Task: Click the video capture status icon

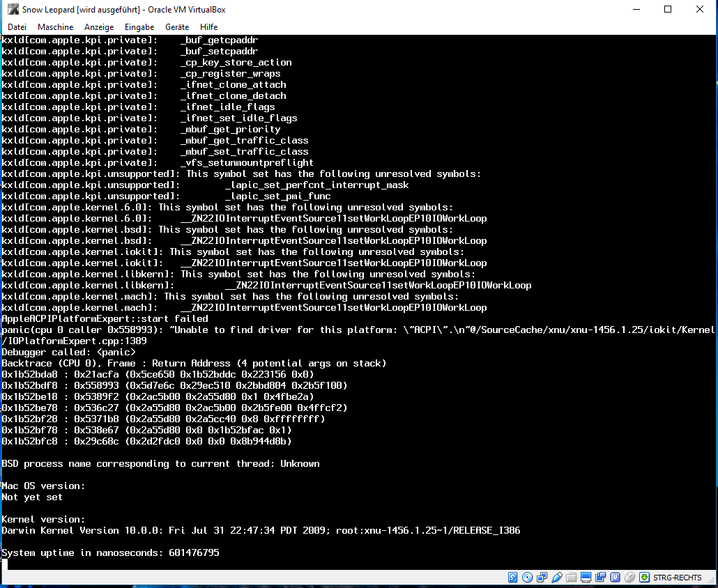Action: coord(600,578)
